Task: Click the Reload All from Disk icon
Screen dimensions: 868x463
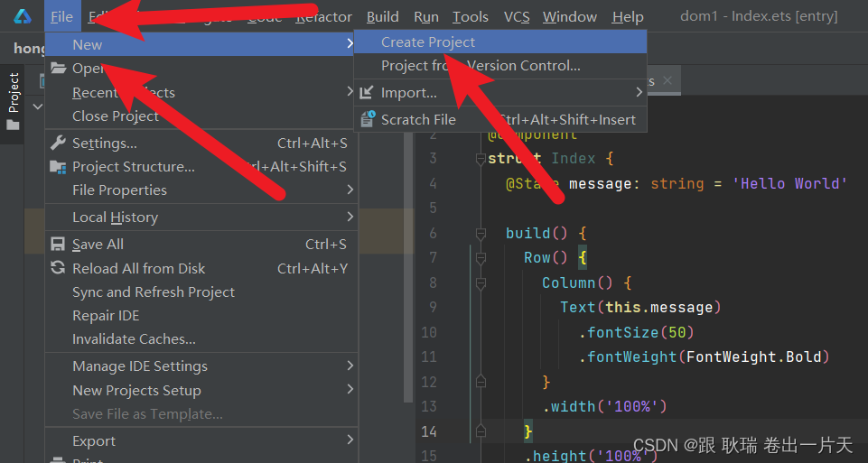Action: [x=58, y=268]
